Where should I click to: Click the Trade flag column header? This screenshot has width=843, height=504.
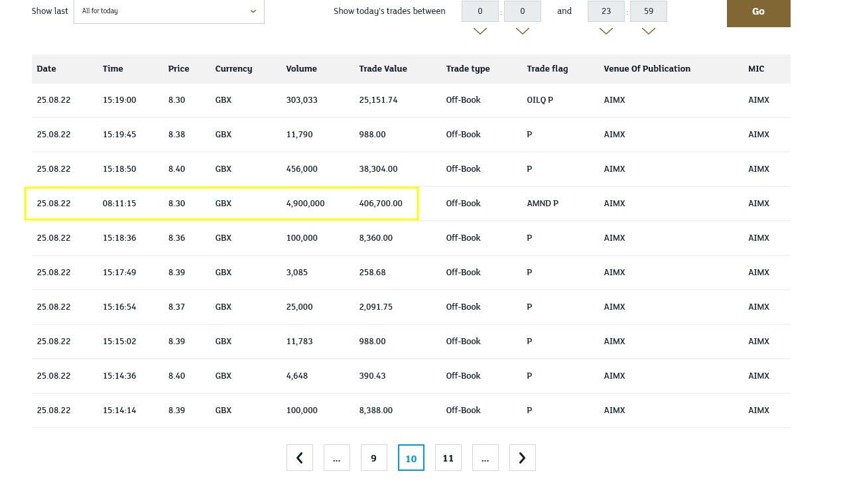[x=547, y=68]
